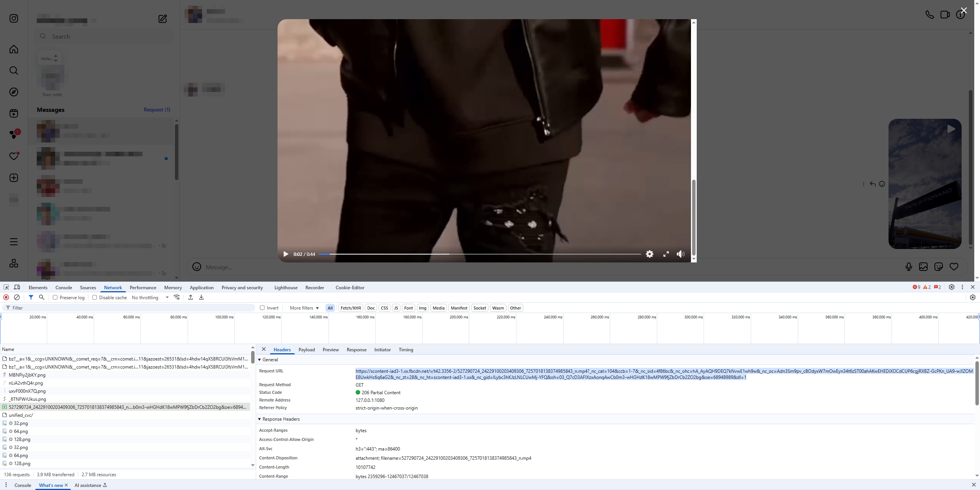The image size is (980, 490).
Task: Select the Media filter type
Action: tap(438, 308)
